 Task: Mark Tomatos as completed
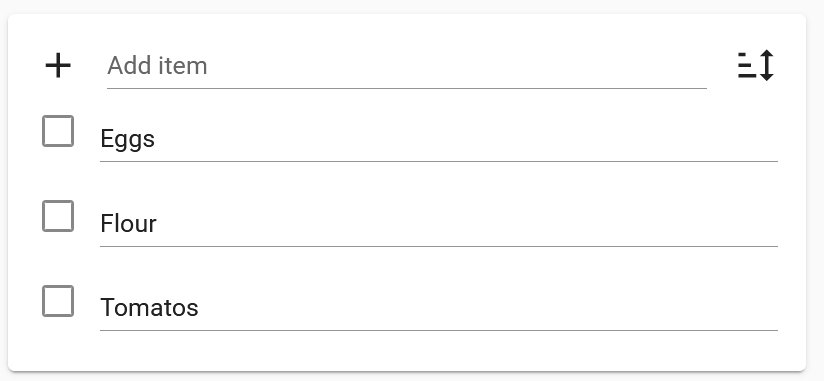(58, 301)
